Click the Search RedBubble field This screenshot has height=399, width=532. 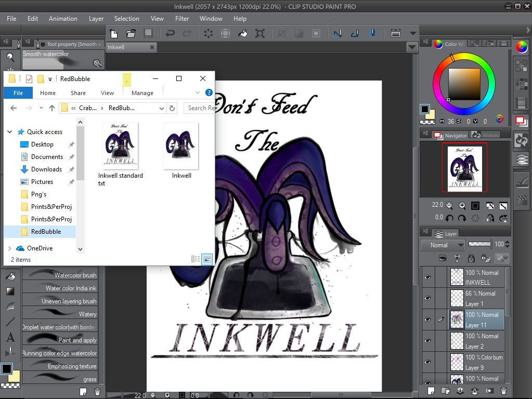tap(200, 108)
